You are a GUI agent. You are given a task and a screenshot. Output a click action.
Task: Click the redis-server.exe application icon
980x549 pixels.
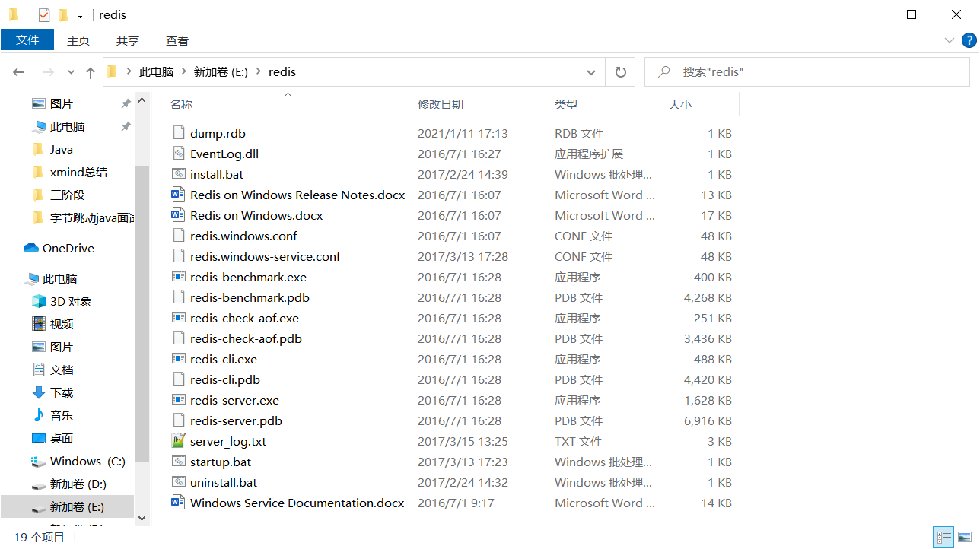pyautogui.click(x=179, y=400)
